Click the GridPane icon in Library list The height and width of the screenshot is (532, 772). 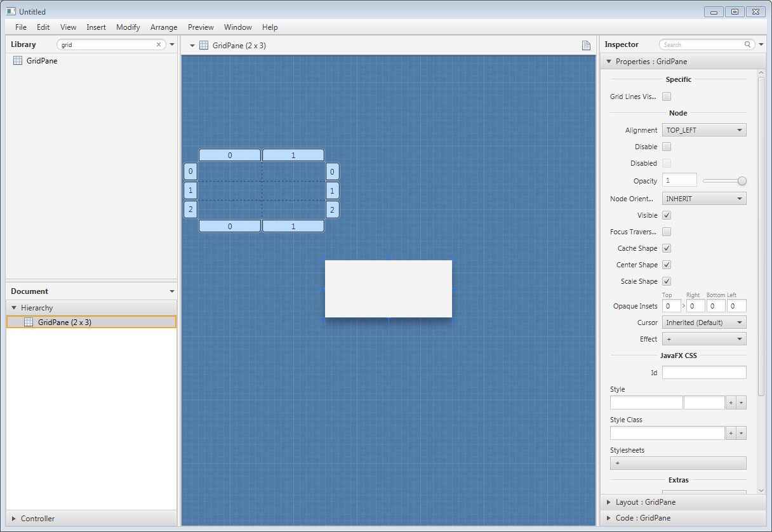[18, 61]
